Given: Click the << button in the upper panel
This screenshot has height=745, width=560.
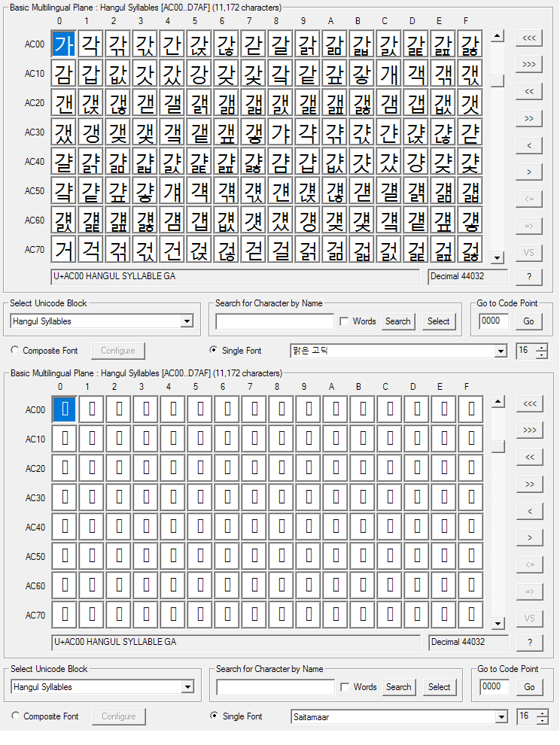Looking at the screenshot, I should click(529, 91).
